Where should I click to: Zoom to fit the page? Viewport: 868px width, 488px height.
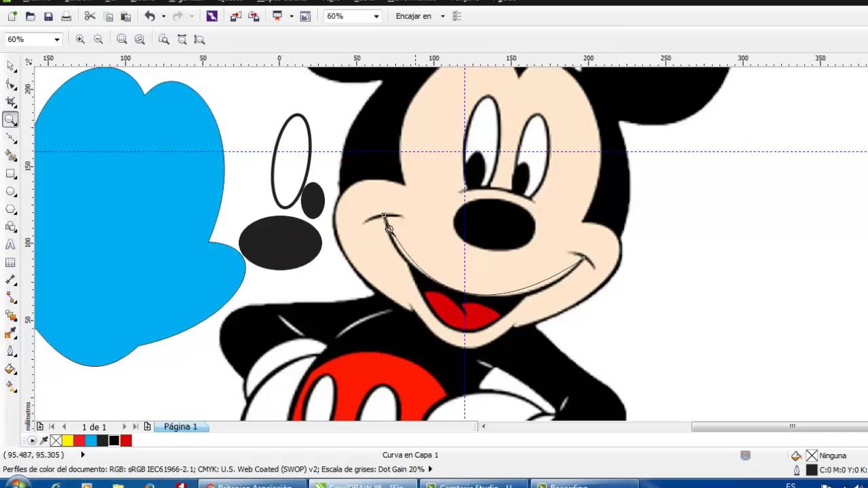pyautogui.click(x=163, y=39)
